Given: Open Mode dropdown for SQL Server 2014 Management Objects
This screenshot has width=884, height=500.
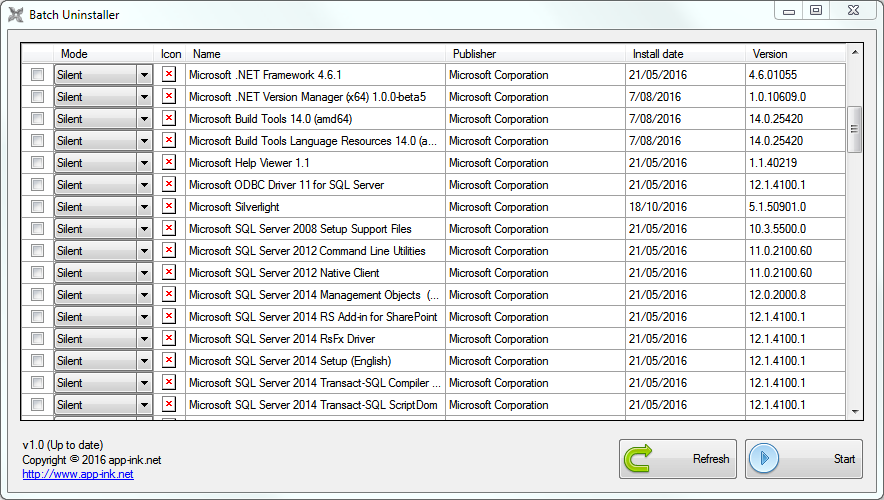Looking at the screenshot, I should [144, 295].
